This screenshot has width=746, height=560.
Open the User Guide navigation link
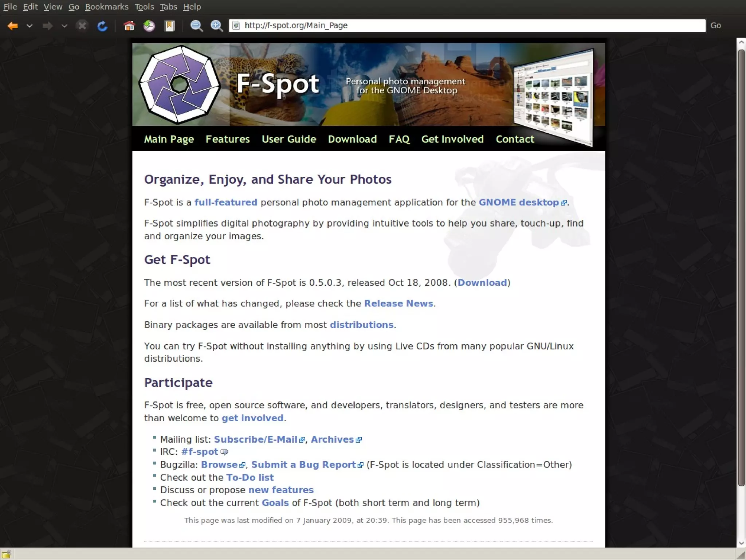289,139
